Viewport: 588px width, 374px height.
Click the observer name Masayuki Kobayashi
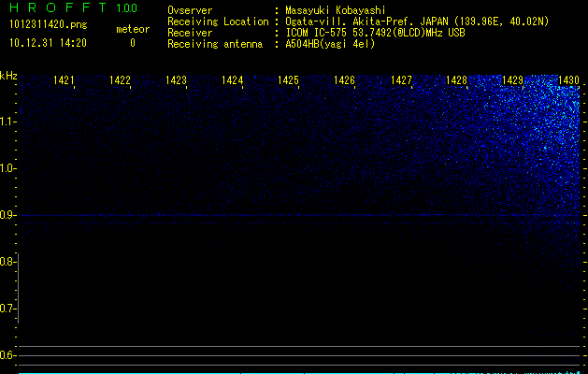coord(336,10)
